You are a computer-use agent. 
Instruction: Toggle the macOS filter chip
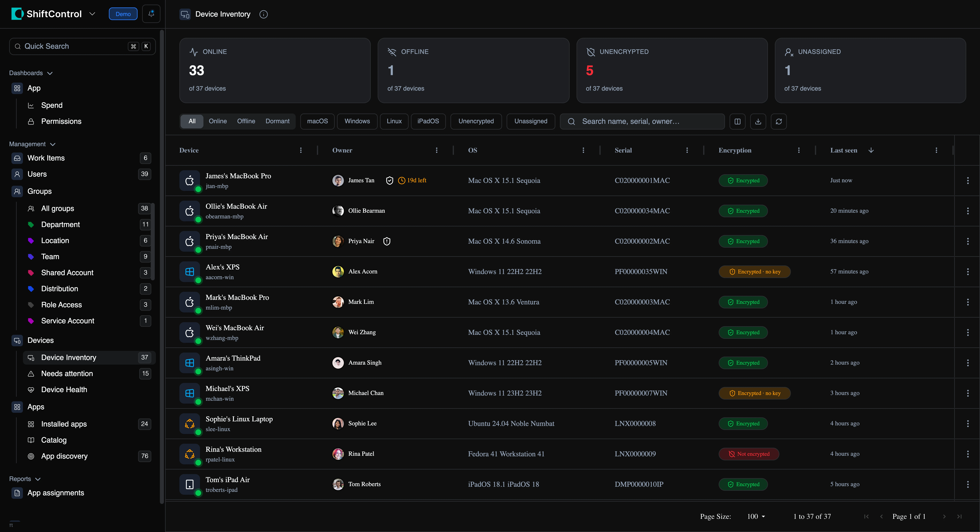pos(317,121)
